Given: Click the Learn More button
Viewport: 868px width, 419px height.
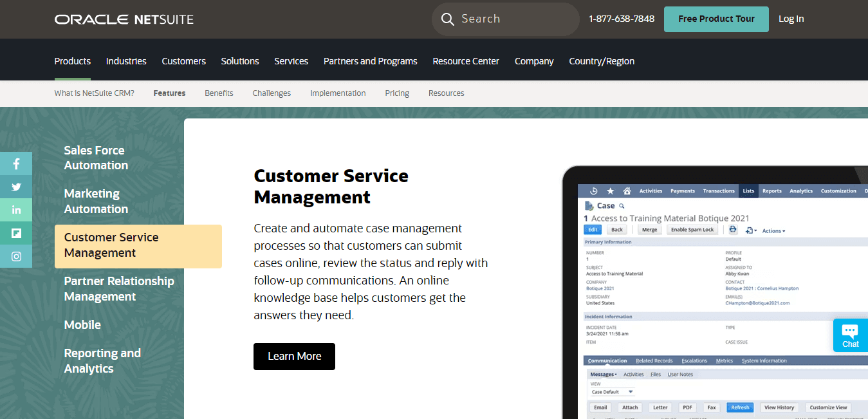Looking at the screenshot, I should coord(294,356).
